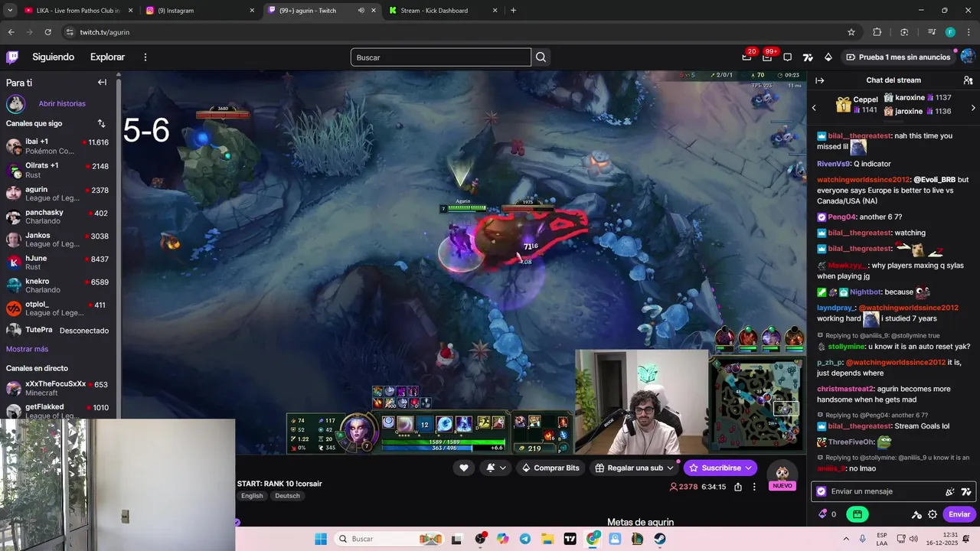Viewport: 980px width, 551px height.
Task: Click Comprar Bits button
Action: coord(550,468)
